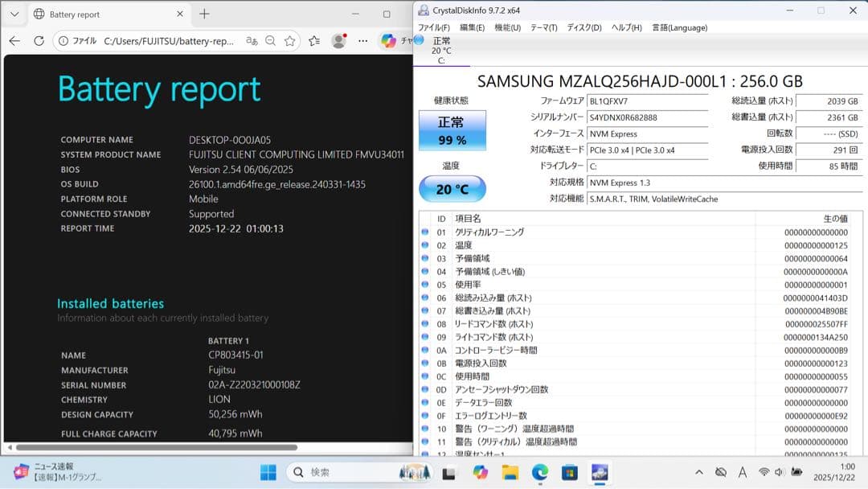Navigate back in the Edge browser
Image resolution: width=868 pixels, height=489 pixels.
14,40
